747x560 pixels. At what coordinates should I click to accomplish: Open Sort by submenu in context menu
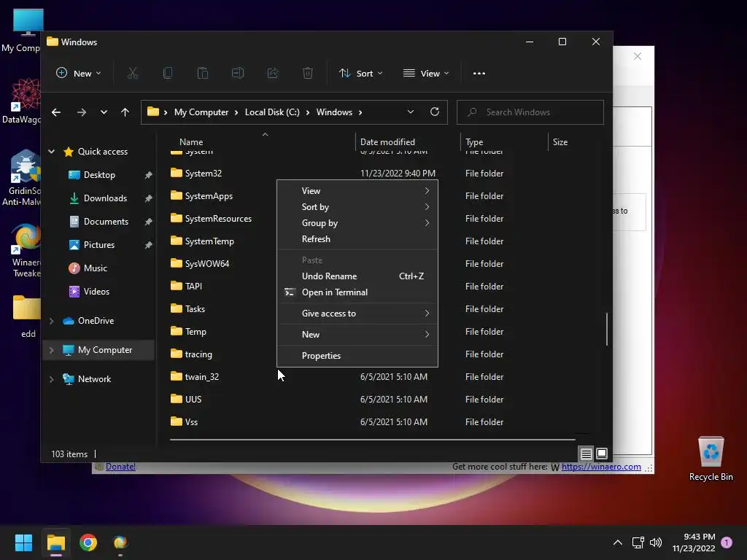tap(357, 207)
